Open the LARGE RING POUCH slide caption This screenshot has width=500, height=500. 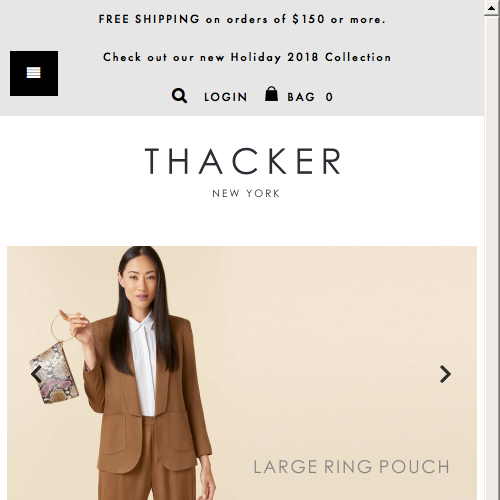[x=351, y=467]
